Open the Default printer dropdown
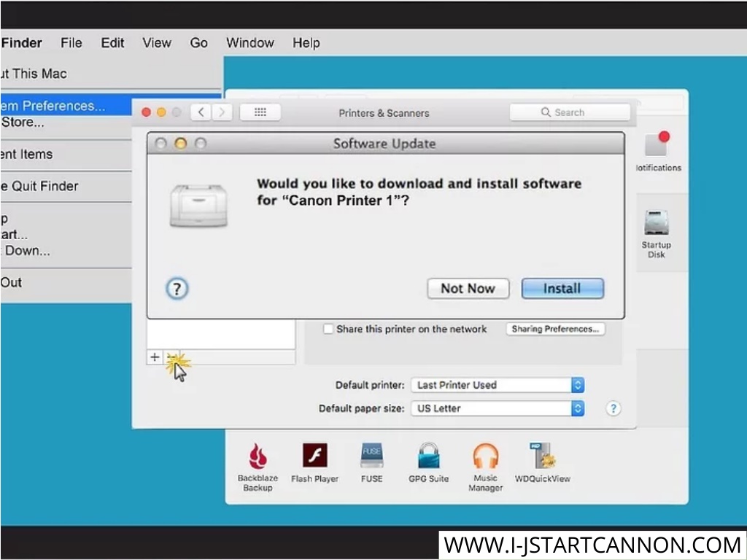Screen dimensions: 747x560 [x=498, y=385]
